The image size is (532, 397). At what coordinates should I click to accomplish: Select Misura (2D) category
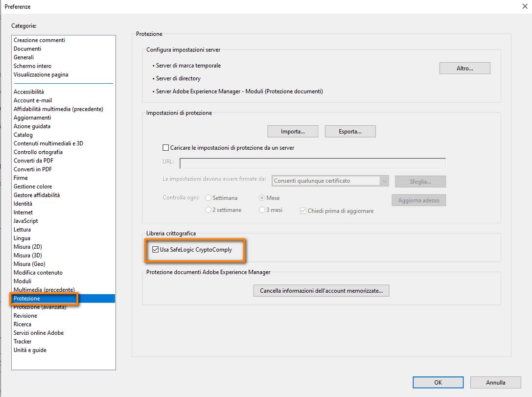coord(27,247)
